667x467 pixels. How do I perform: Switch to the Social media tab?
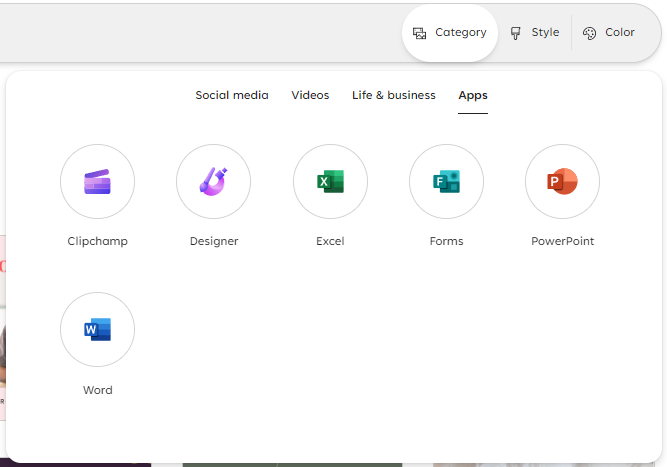tap(232, 95)
